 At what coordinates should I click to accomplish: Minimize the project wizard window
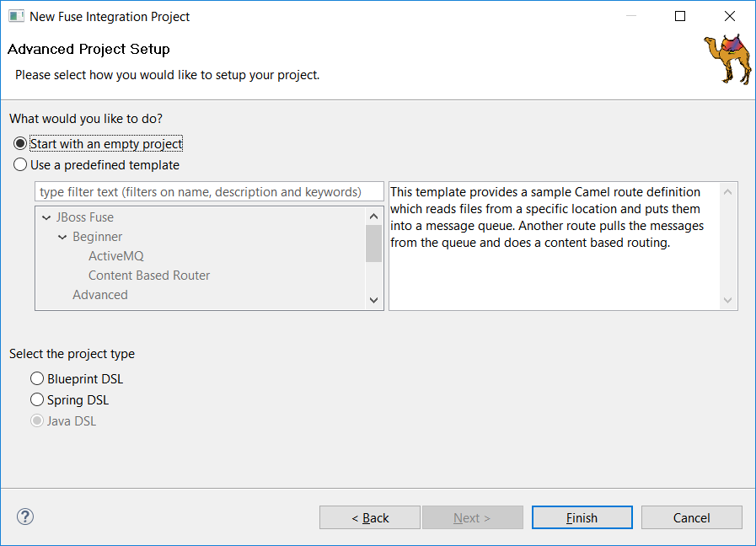(x=632, y=16)
